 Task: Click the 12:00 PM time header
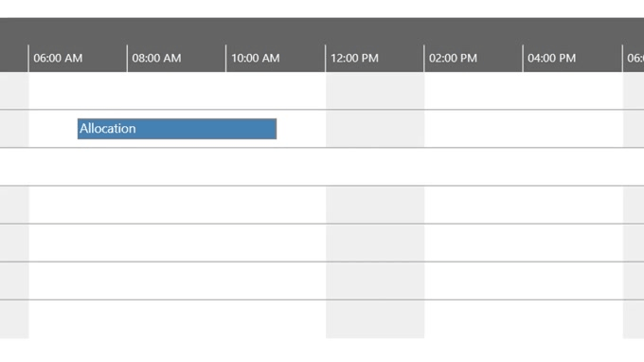pos(354,58)
